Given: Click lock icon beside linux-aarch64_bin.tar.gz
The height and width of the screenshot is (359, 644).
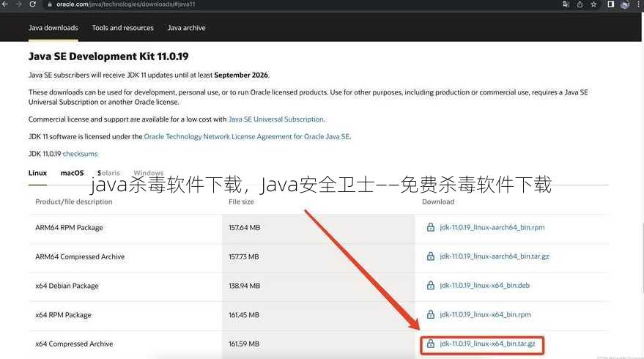Looking at the screenshot, I should coord(430,256).
